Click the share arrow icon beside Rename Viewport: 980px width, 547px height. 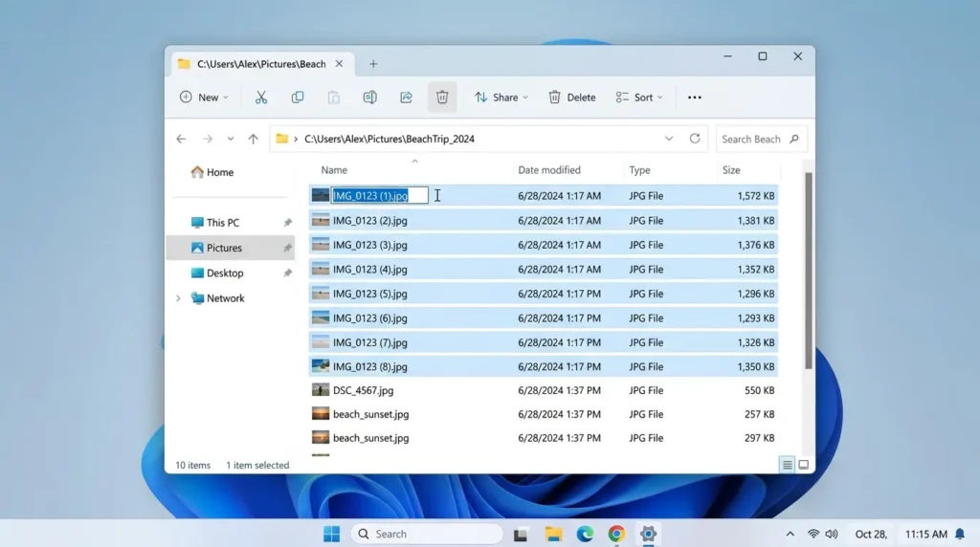coord(406,98)
